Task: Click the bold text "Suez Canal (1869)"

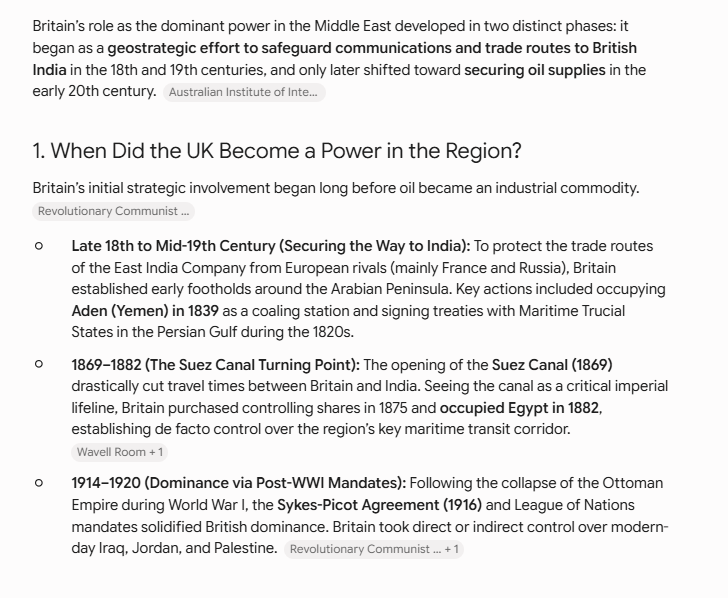Action: click(x=552, y=365)
